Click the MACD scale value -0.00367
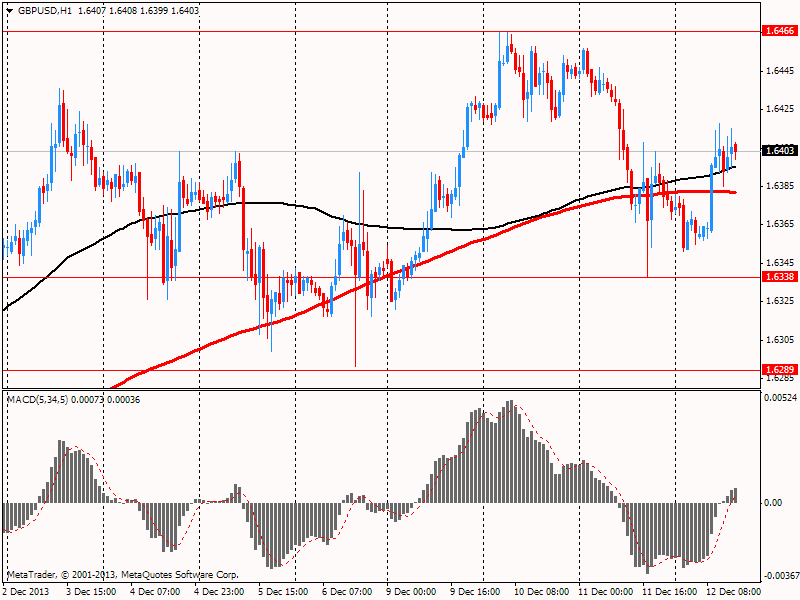The image size is (800, 600). [780, 576]
